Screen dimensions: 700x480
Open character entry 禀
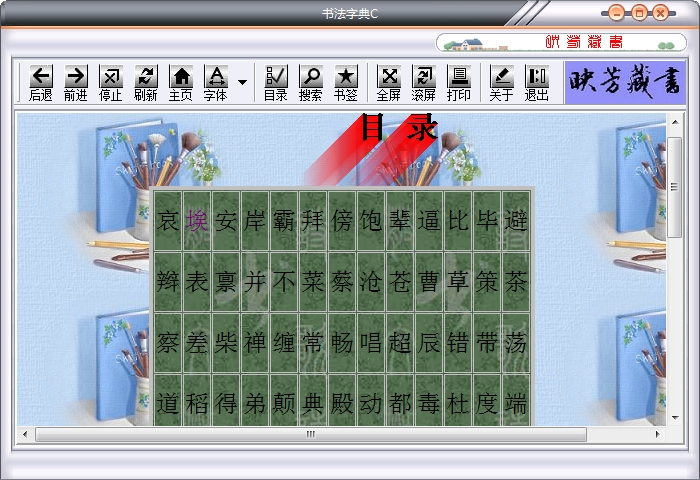226,282
